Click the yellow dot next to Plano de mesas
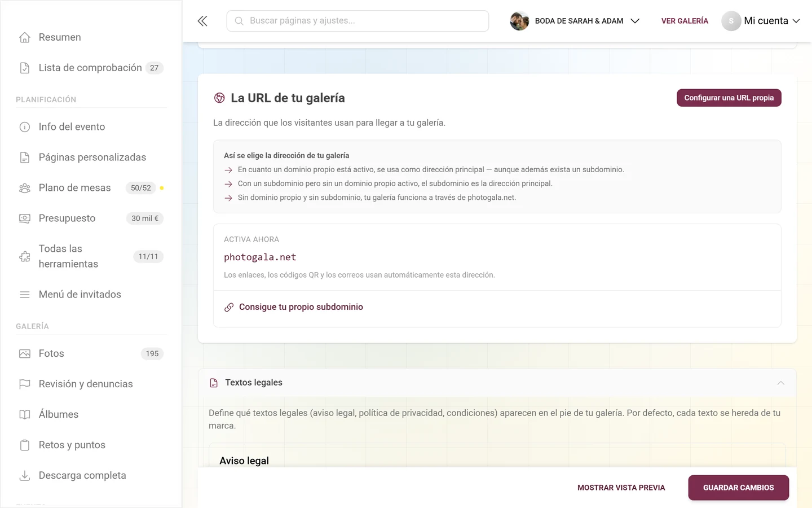The image size is (812, 508). coord(162,188)
